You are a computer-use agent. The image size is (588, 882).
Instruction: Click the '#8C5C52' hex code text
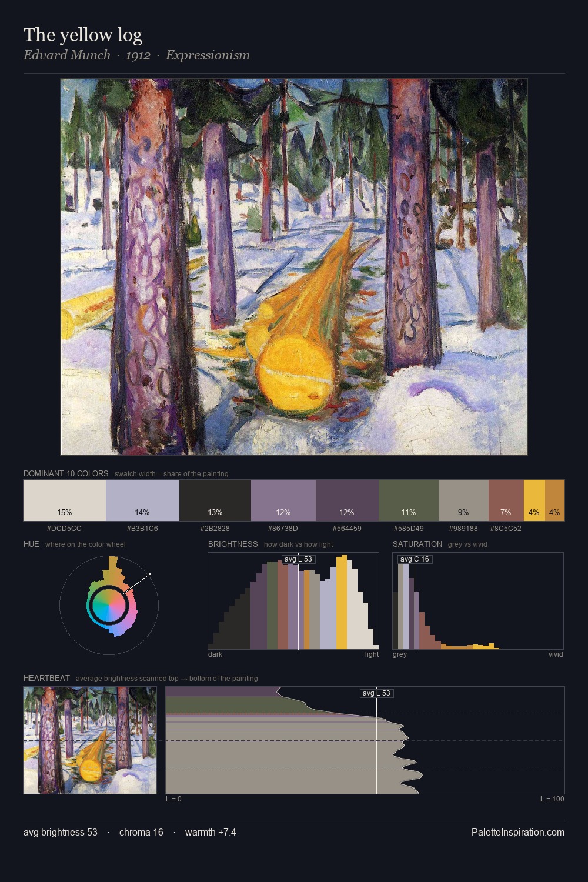click(506, 528)
